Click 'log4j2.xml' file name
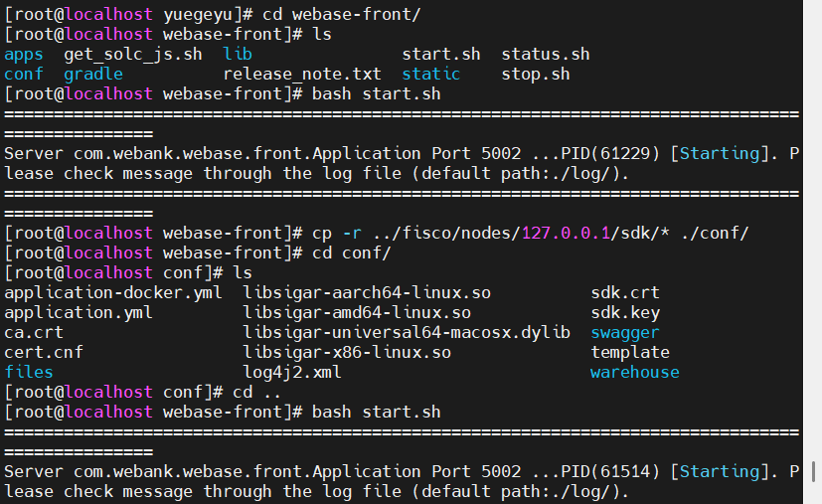This screenshot has height=504, width=822. (x=292, y=373)
